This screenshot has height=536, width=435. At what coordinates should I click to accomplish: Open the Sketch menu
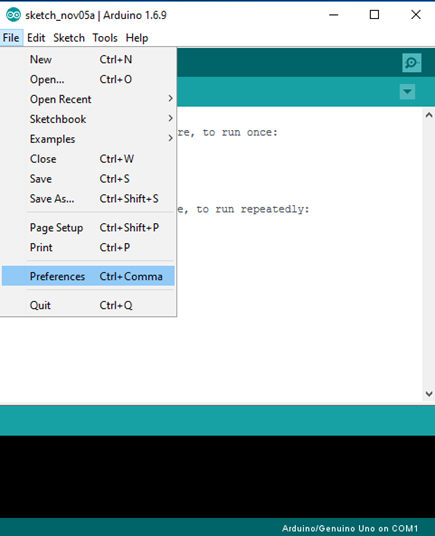[69, 38]
